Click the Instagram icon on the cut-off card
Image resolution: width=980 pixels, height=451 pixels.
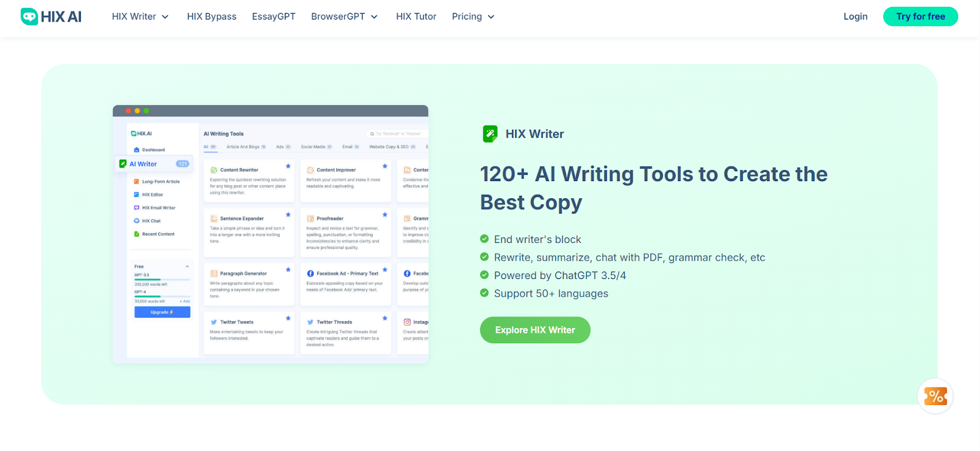pos(407,322)
